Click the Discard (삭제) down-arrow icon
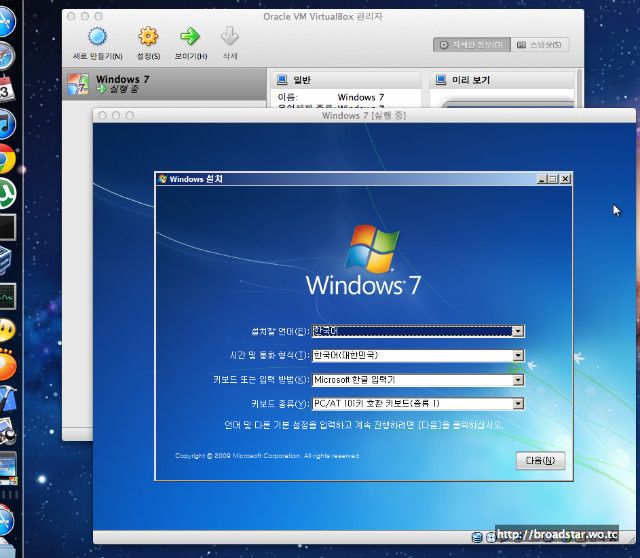 (230, 37)
